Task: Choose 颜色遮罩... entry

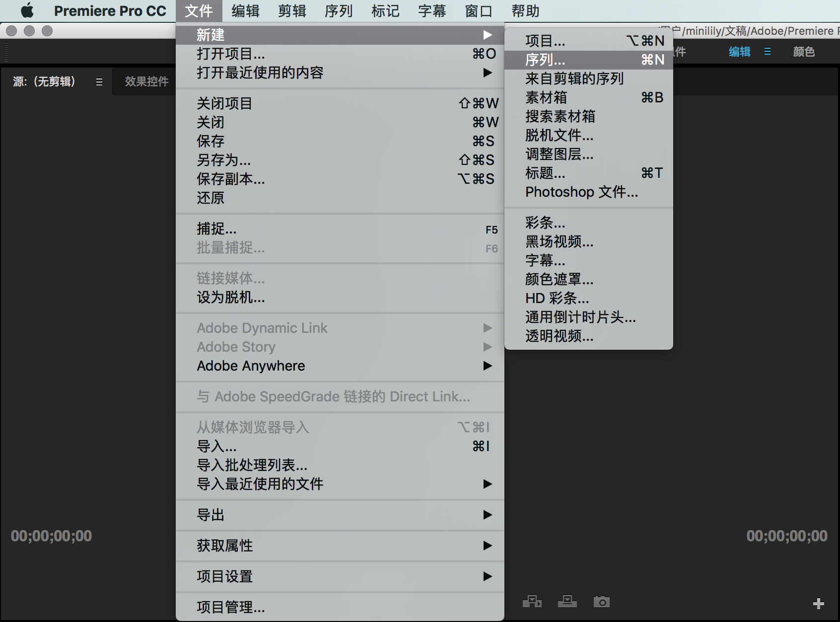Action: [589, 279]
